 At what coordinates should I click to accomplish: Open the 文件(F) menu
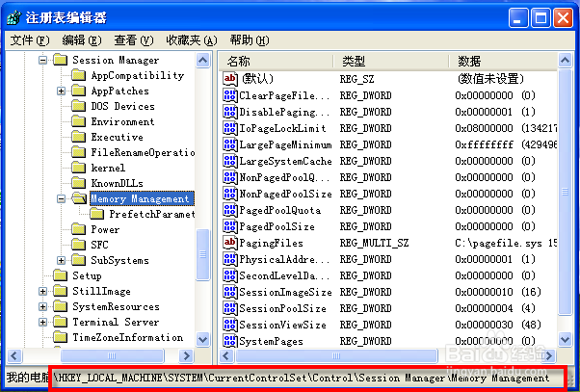30,39
